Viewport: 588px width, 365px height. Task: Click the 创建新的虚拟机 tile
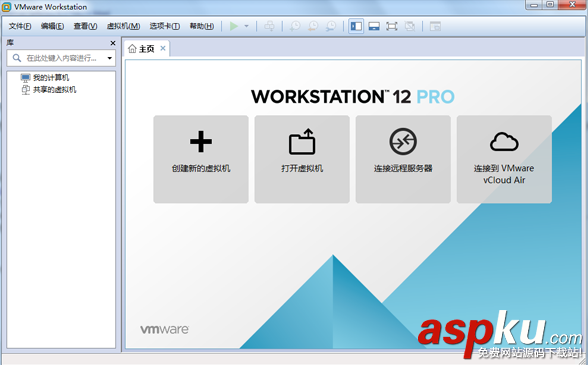[x=201, y=159]
